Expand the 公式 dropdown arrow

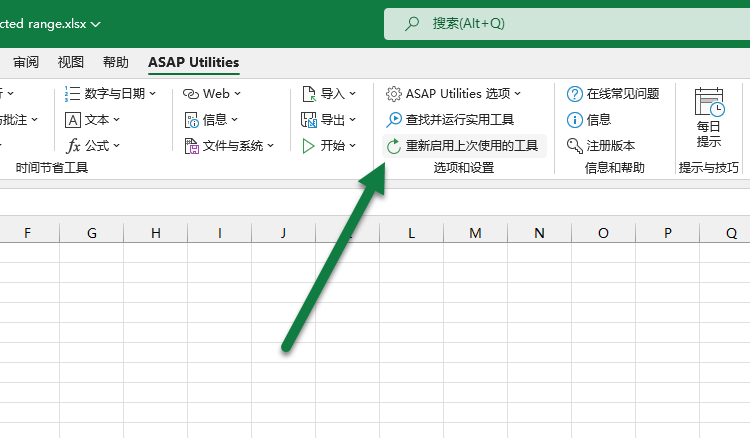(117, 145)
